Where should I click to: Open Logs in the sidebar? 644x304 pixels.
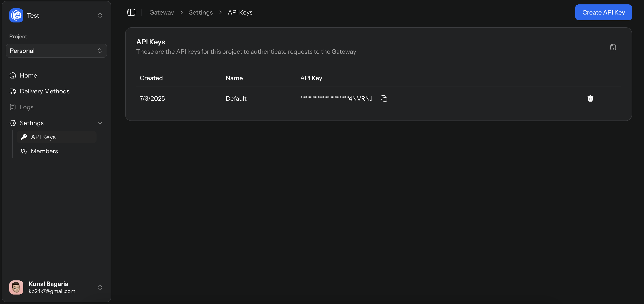(x=26, y=107)
